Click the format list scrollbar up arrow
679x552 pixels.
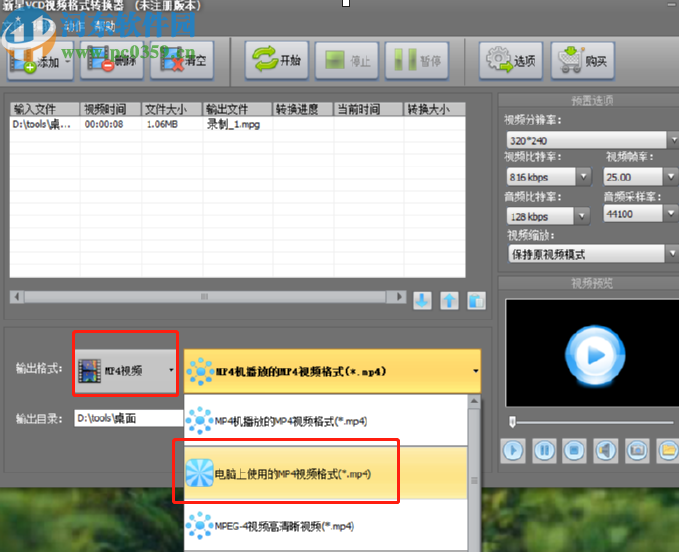[474, 401]
